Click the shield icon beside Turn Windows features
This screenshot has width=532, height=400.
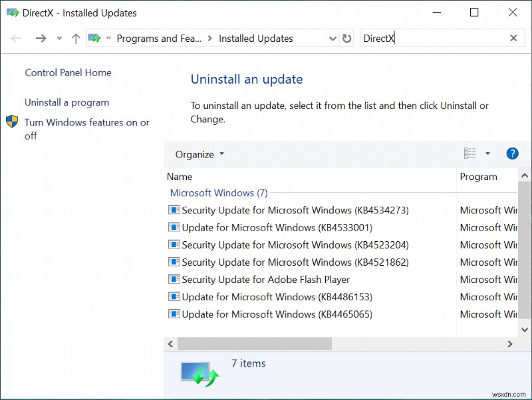pyautogui.click(x=11, y=122)
